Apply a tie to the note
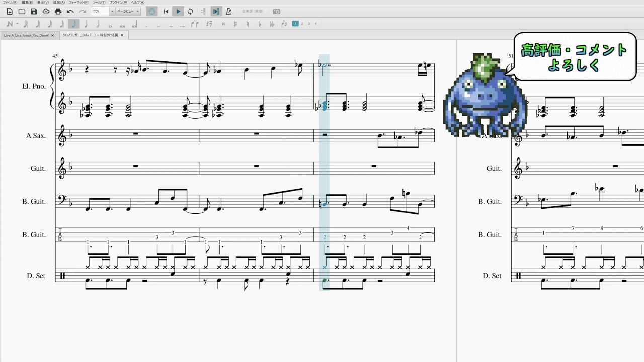 [195, 24]
